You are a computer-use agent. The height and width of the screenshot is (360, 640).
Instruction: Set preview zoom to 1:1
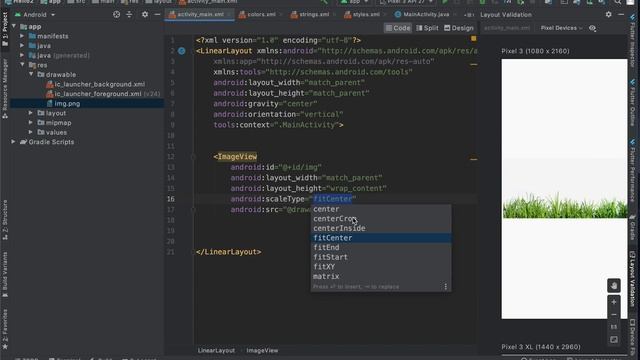coord(614,327)
